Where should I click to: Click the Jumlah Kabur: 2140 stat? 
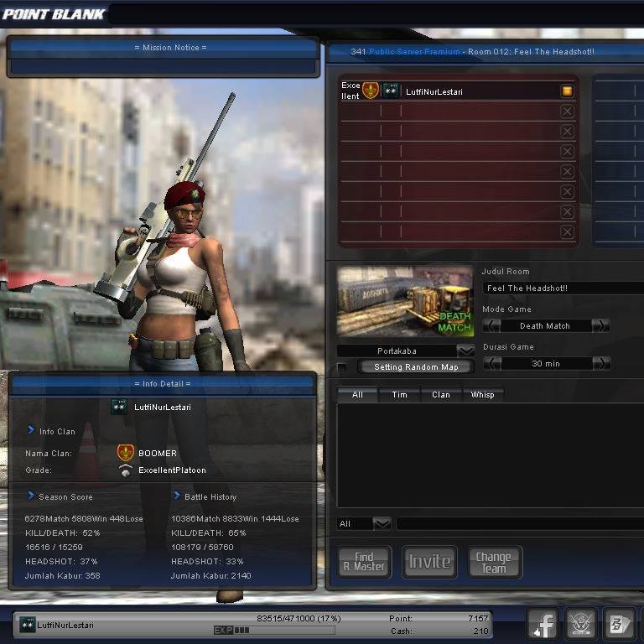click(210, 575)
